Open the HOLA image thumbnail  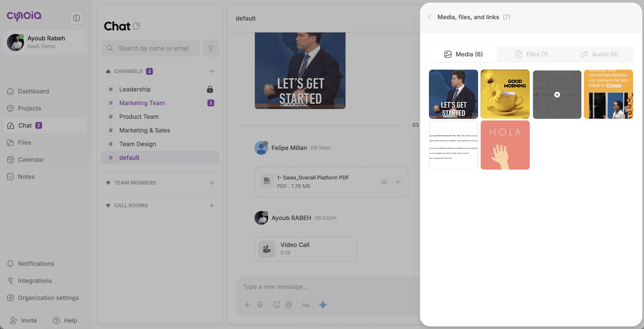pyautogui.click(x=505, y=145)
